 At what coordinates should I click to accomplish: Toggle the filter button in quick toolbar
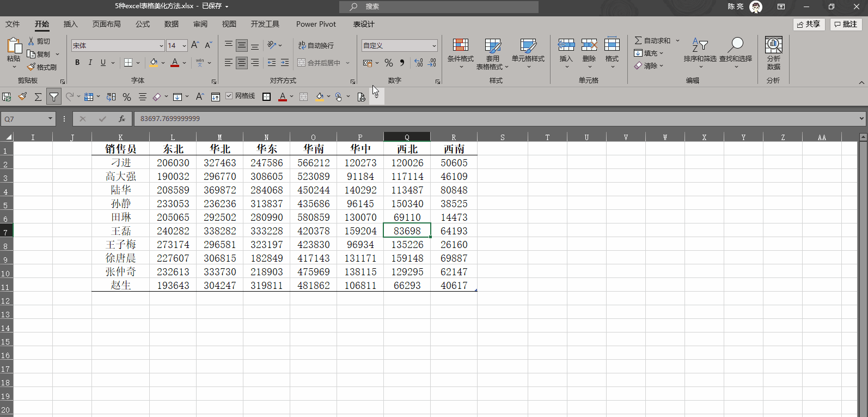coord(54,96)
